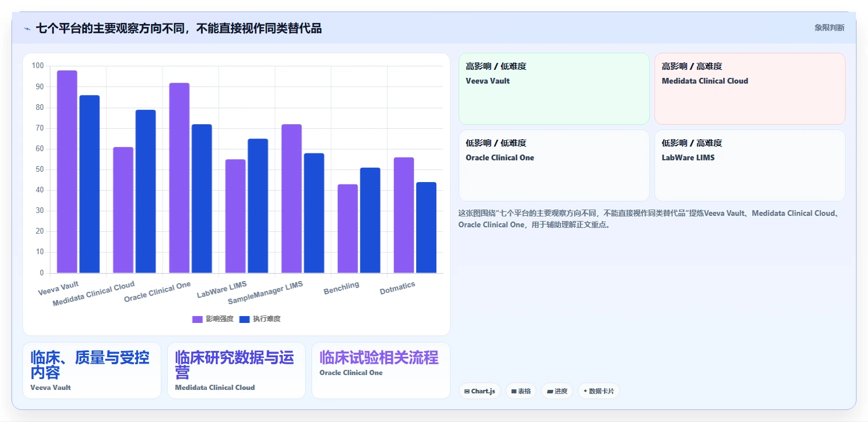Click the 0 value on the y-axis
This screenshot has width=868, height=422.
[x=42, y=273]
